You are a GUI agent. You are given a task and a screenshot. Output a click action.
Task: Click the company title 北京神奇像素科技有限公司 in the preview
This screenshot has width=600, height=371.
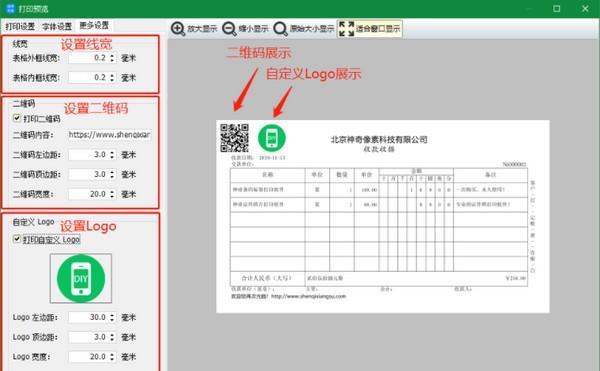click(x=379, y=140)
